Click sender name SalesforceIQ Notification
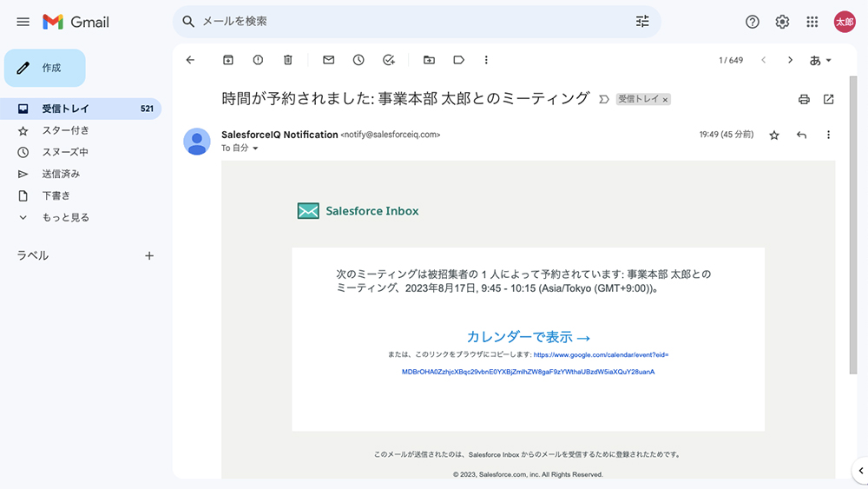This screenshot has width=868, height=489. pos(279,135)
